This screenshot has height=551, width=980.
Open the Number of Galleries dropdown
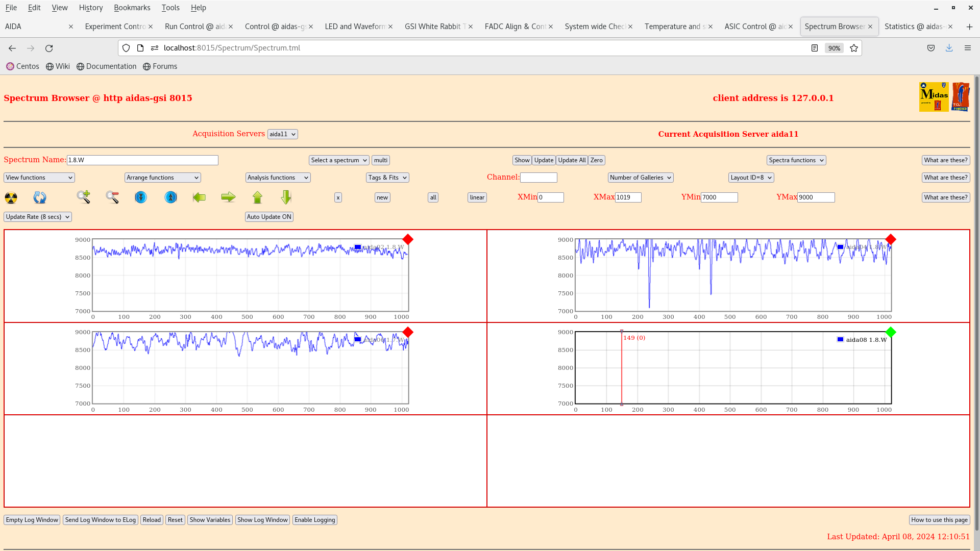coord(640,177)
